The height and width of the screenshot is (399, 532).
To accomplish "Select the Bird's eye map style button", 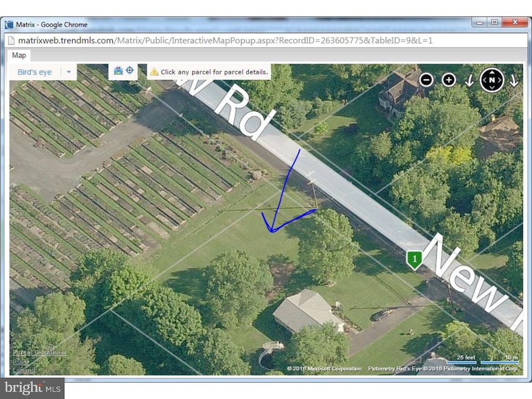I will (x=35, y=72).
